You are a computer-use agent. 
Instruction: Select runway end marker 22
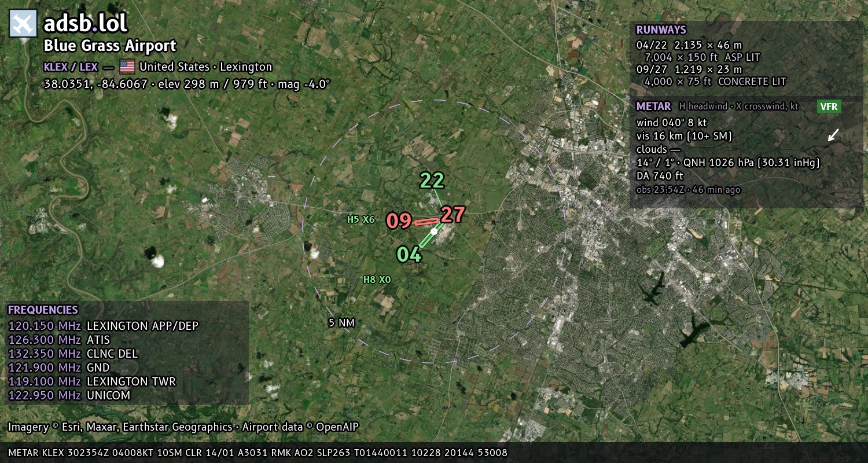coord(432,181)
